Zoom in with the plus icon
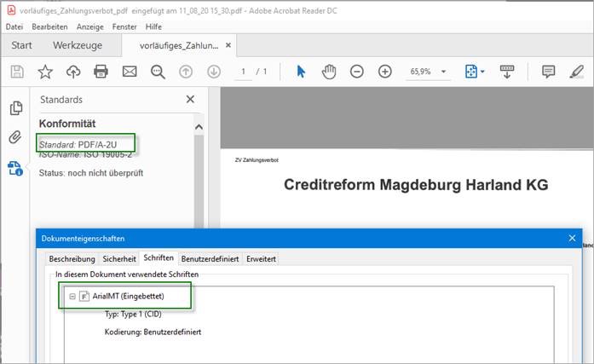Image resolution: width=594 pixels, height=364 pixels. point(385,72)
